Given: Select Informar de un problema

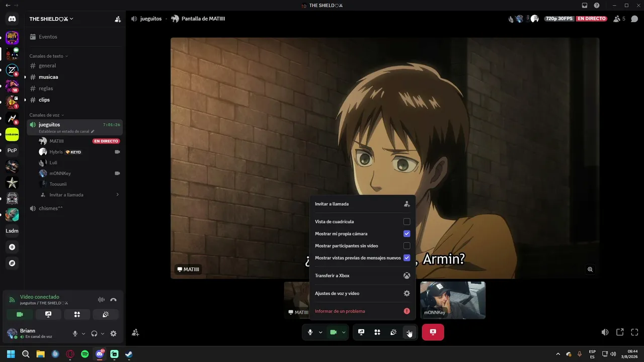Looking at the screenshot, I should 362,311.
